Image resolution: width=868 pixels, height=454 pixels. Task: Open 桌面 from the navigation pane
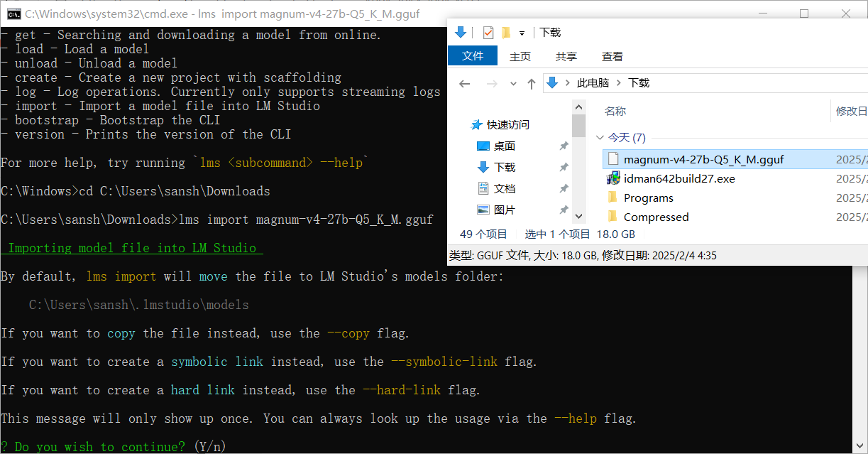click(x=505, y=146)
